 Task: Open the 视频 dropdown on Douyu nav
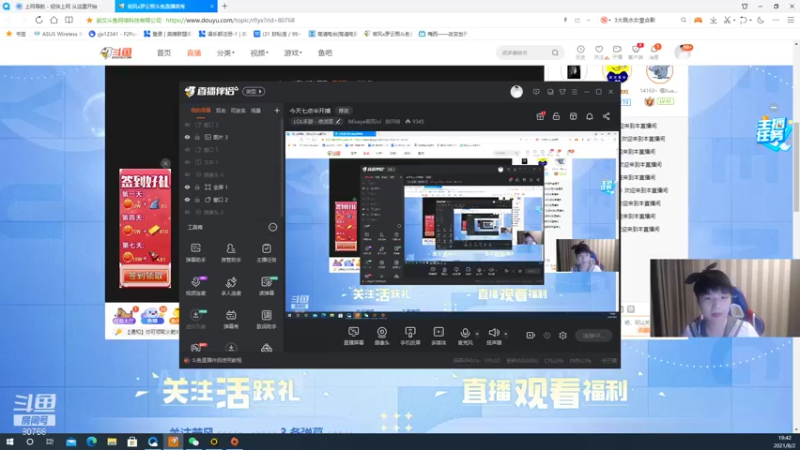pyautogui.click(x=259, y=53)
